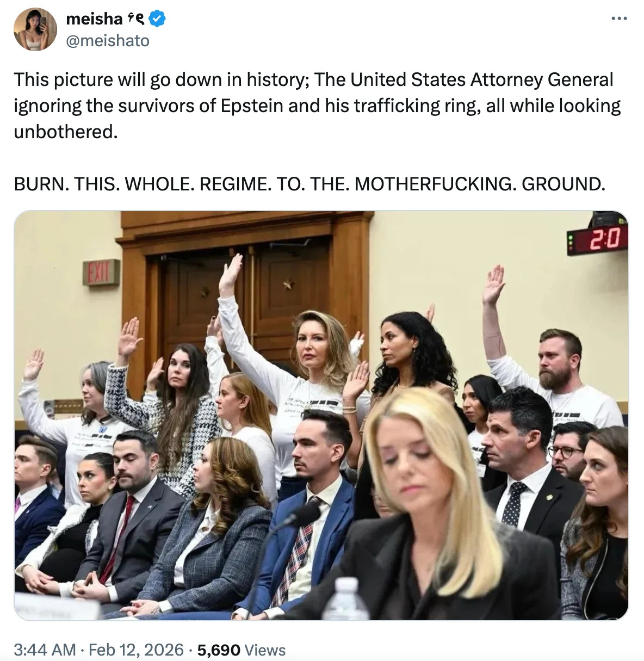Open the meisha display name link

coord(94,19)
